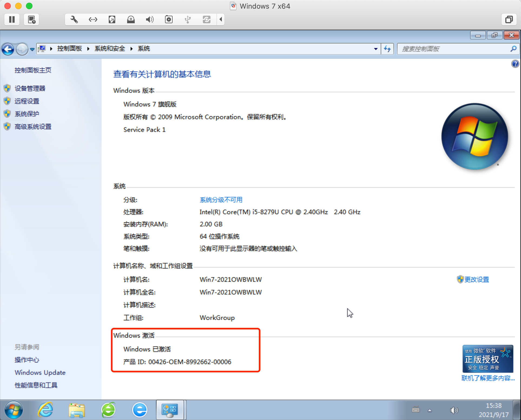Launch Internet Explorer from taskbar
Image resolution: width=521 pixels, height=420 pixels.
pyautogui.click(x=45, y=410)
